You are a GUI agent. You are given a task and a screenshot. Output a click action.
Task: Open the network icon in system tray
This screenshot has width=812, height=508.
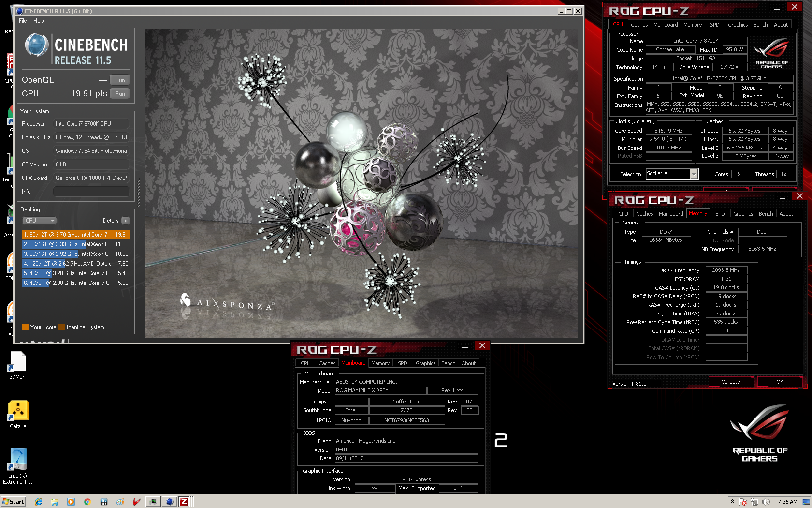754,502
